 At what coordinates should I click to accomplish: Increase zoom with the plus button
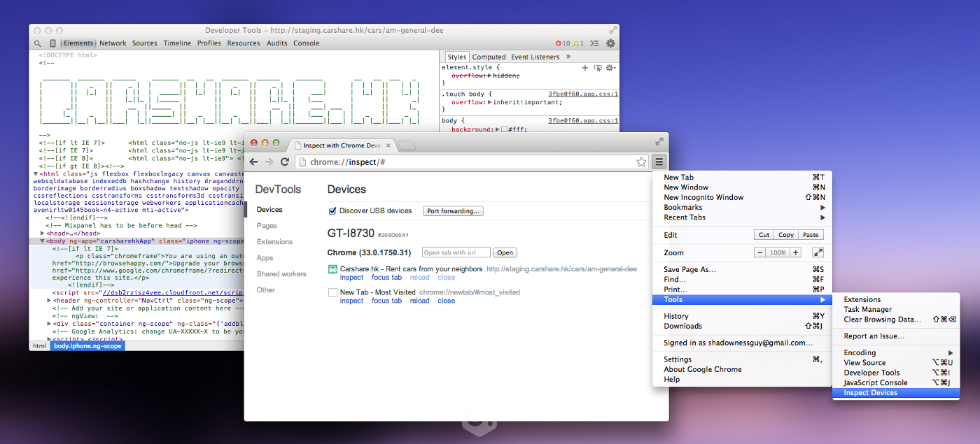coord(795,252)
